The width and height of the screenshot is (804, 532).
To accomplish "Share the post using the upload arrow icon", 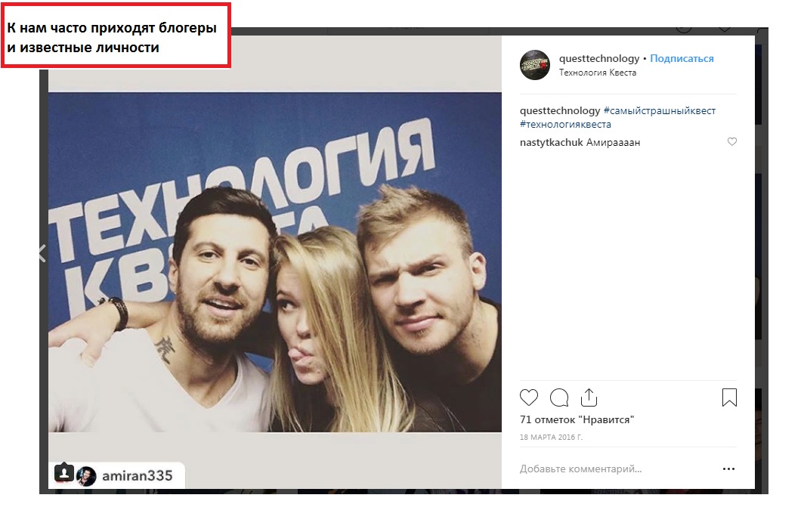I will [x=589, y=397].
